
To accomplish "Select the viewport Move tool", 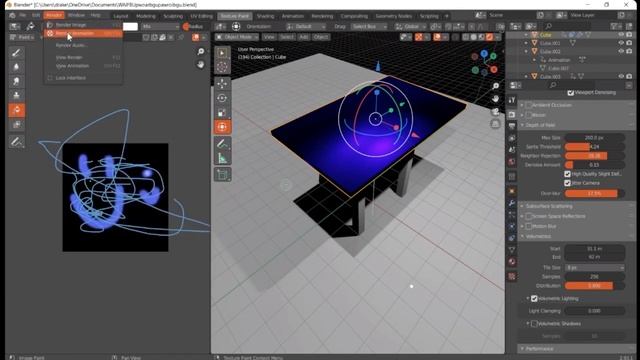I will pyautogui.click(x=222, y=84).
